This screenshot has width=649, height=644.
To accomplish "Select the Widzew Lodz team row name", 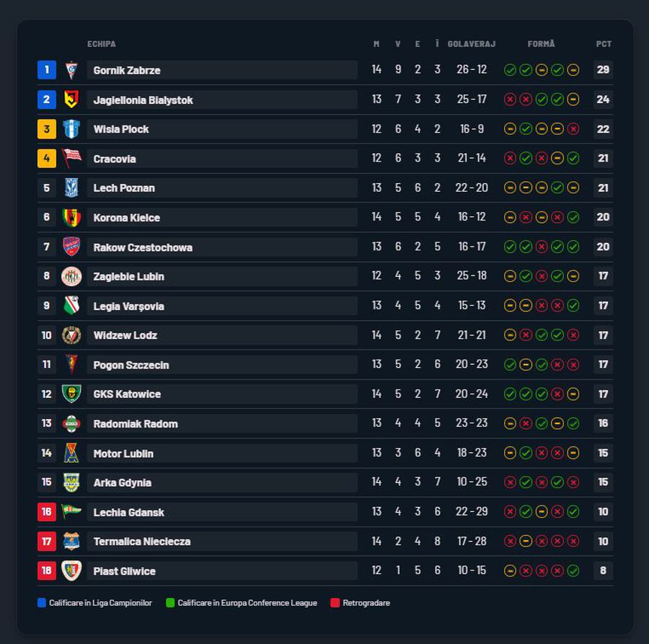I will point(125,335).
